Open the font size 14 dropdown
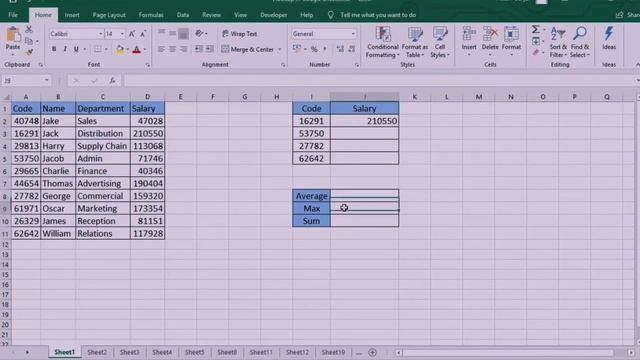 tap(122, 34)
